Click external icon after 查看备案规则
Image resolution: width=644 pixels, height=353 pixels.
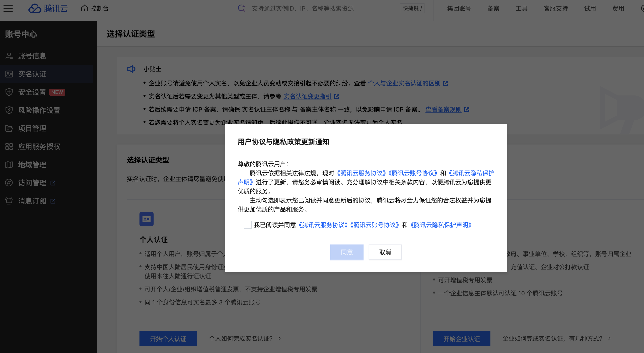point(467,110)
